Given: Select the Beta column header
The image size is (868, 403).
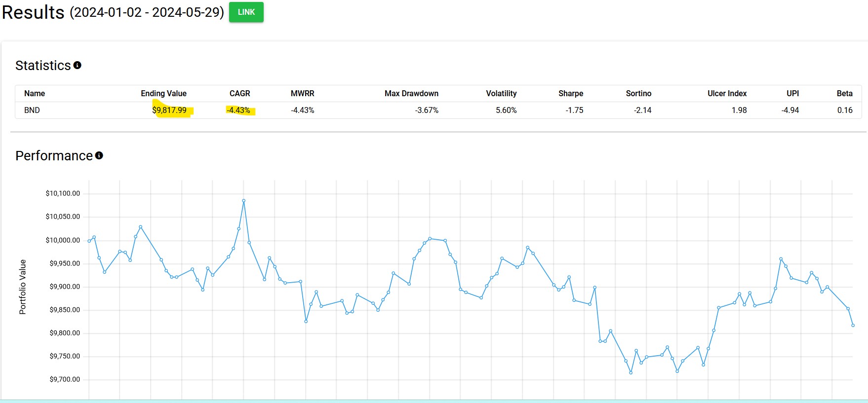Looking at the screenshot, I should click(x=844, y=93).
